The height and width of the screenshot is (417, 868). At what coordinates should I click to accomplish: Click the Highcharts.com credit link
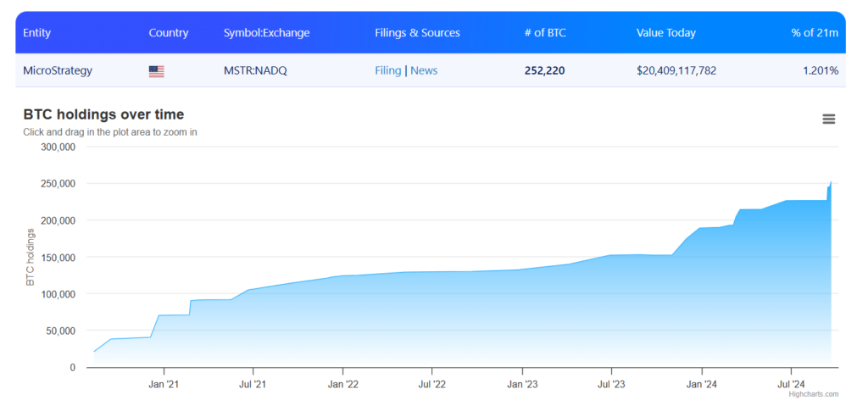813,394
